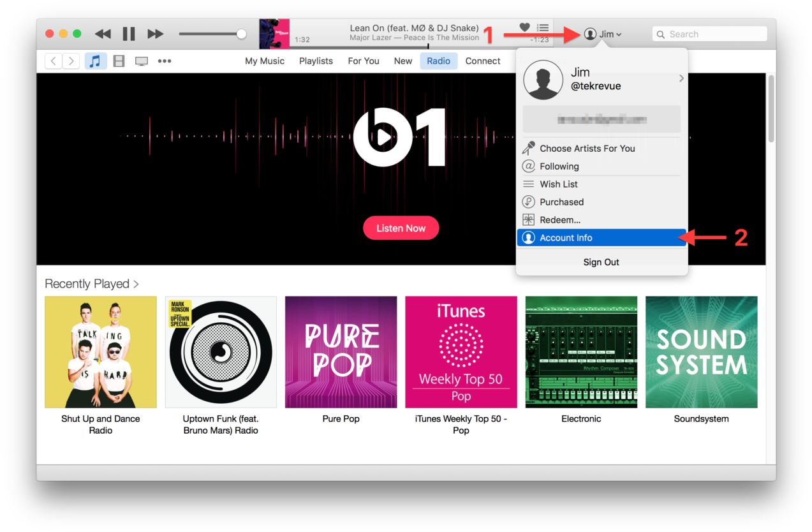Click the Electronic station title text

[581, 419]
